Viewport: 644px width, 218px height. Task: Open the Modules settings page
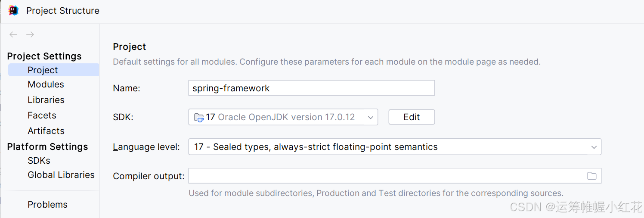tap(46, 84)
